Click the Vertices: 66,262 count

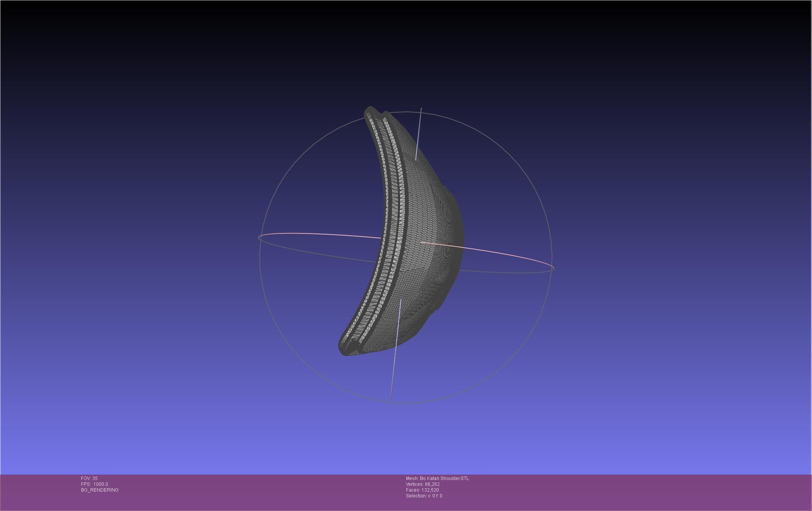click(422, 484)
